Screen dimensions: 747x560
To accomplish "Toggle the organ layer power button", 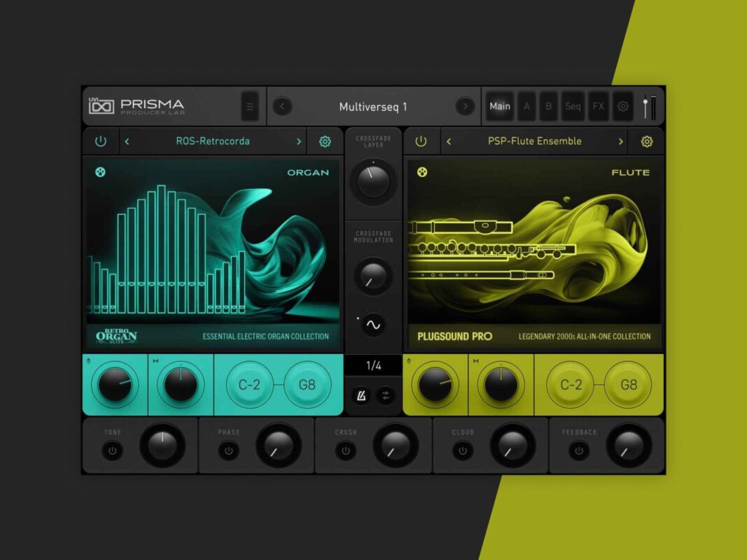I will (x=101, y=141).
